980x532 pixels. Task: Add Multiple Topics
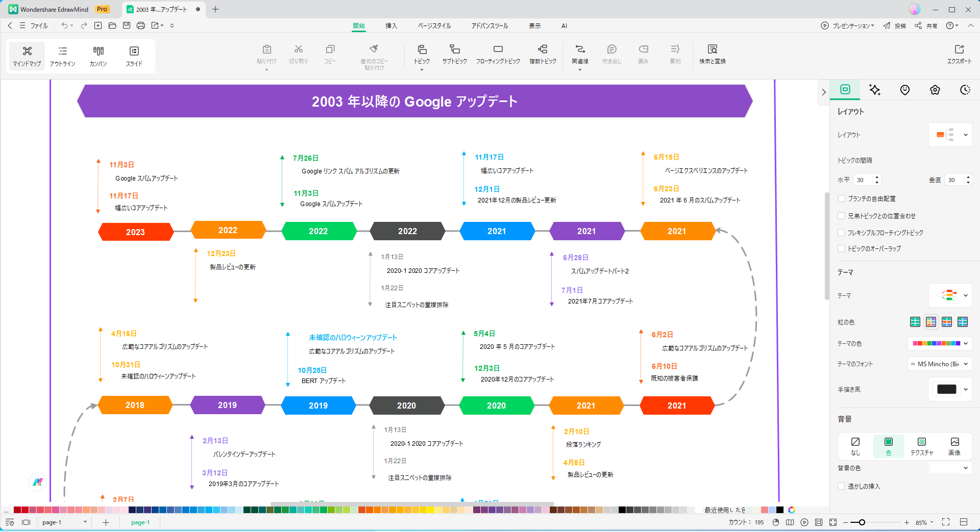tap(543, 55)
